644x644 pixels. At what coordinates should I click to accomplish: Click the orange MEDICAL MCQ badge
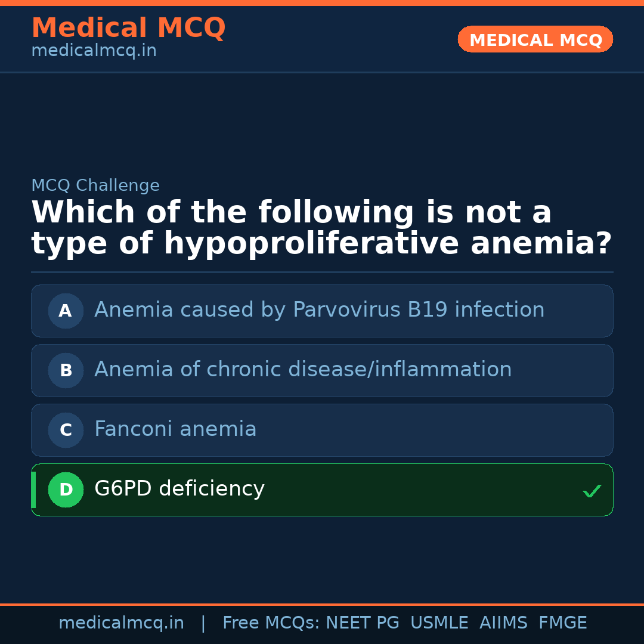click(535, 40)
